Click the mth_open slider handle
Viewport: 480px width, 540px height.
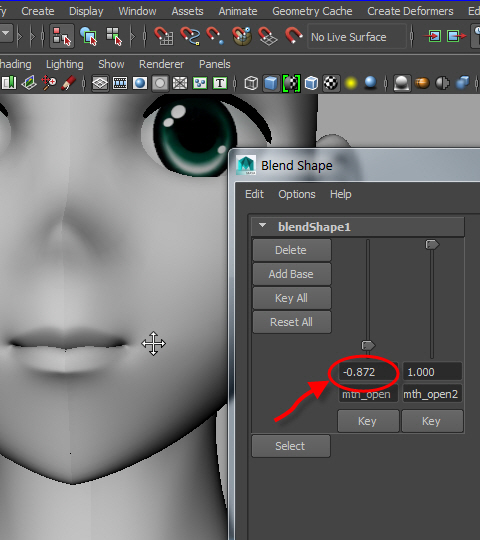click(368, 345)
